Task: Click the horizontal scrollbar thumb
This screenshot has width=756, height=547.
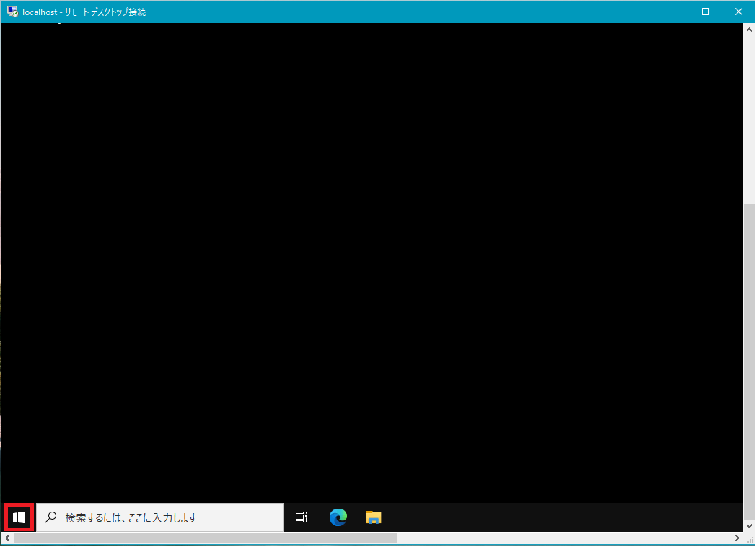Action: tap(202, 538)
